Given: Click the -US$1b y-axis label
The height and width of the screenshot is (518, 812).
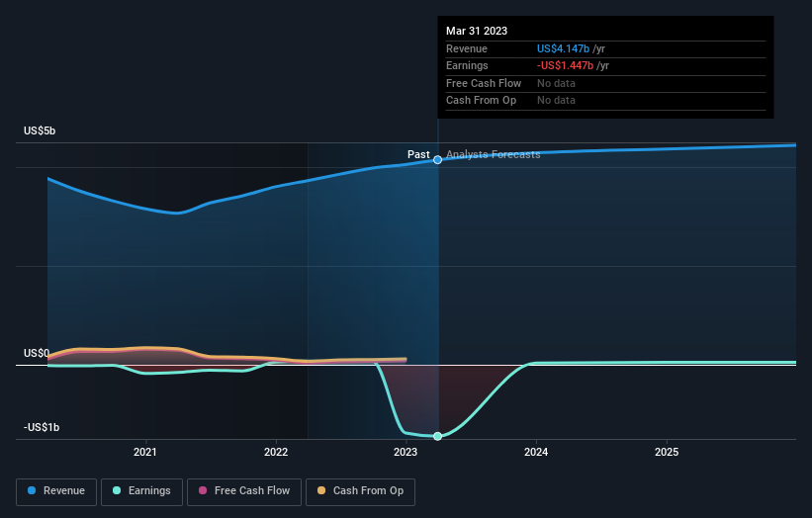Looking at the screenshot, I should click(42, 427).
